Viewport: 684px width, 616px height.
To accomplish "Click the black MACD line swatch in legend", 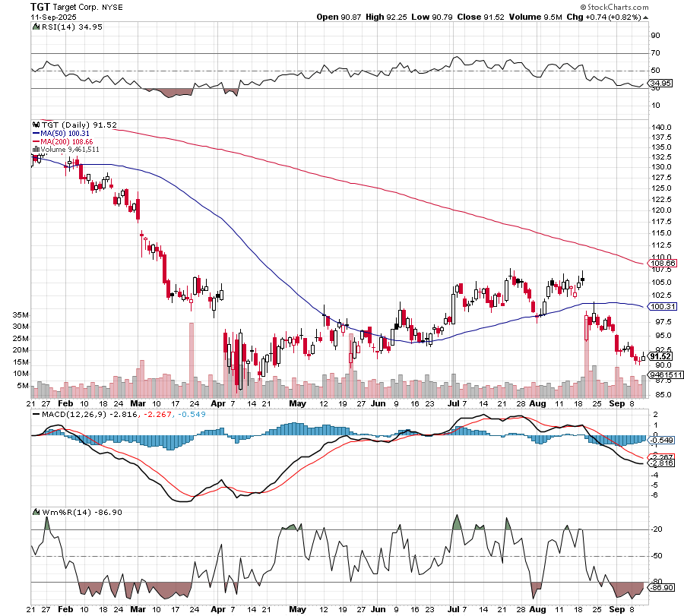I will tap(36, 414).
